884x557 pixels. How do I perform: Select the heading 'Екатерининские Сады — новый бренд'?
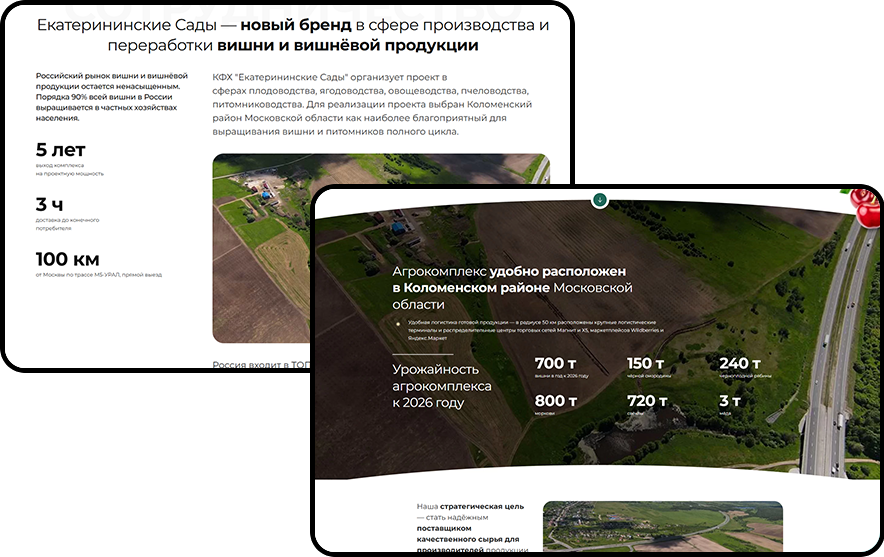pos(293,35)
